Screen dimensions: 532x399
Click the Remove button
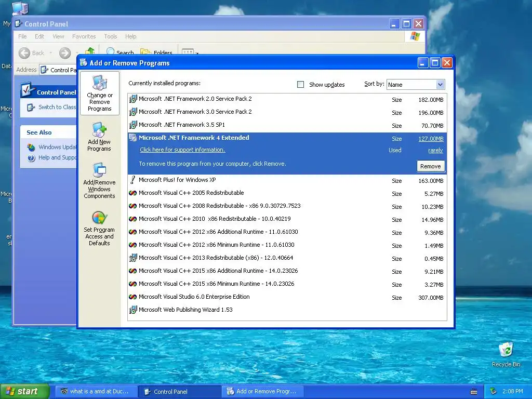click(431, 166)
